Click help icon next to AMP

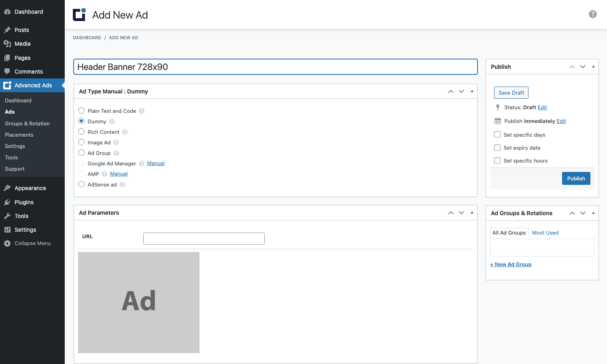tap(104, 174)
